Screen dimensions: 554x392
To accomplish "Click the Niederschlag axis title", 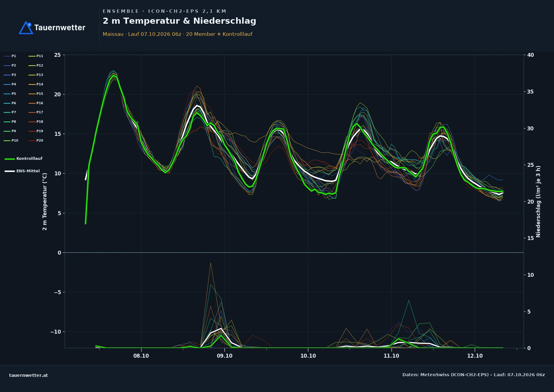I will coord(538,201).
